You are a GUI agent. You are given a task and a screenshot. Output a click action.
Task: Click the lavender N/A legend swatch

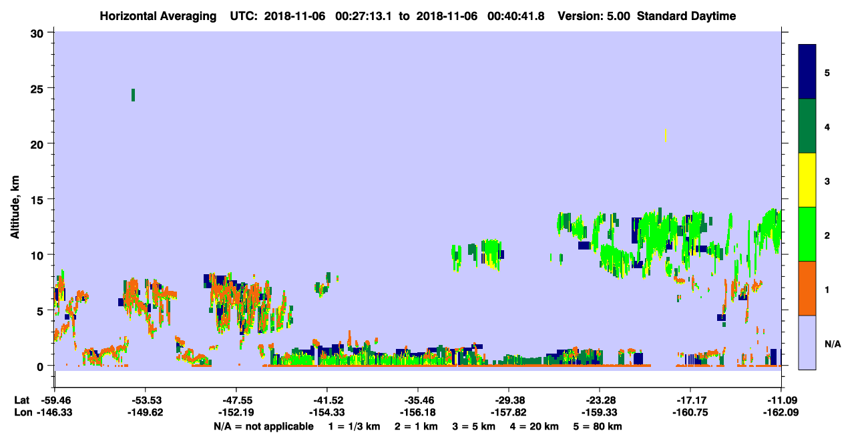click(807, 342)
